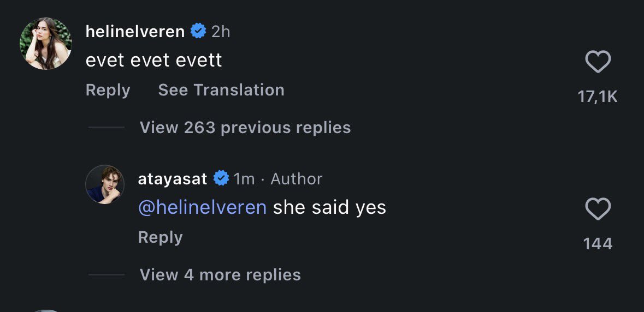Show translation of evet evet evett
Image resolution: width=644 pixels, height=312 pixels.
pyautogui.click(x=221, y=90)
